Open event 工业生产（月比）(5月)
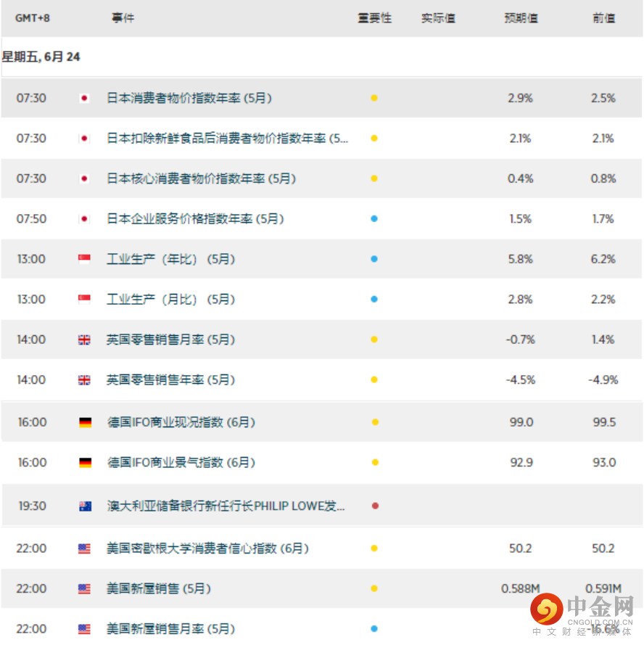Screen dimensions: 644x645 (x=171, y=299)
